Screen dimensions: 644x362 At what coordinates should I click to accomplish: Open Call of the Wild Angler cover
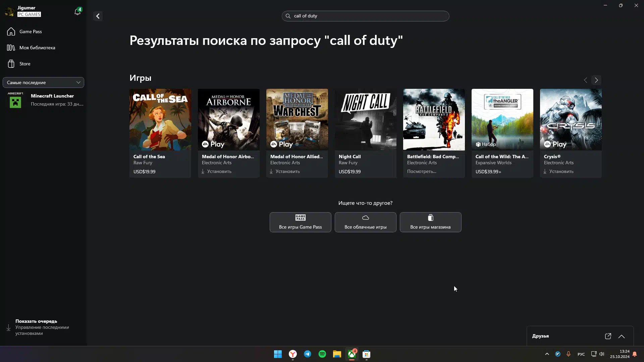(502, 120)
